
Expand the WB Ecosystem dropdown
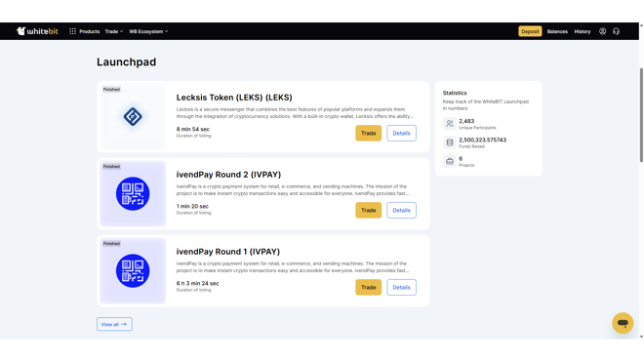click(x=148, y=31)
